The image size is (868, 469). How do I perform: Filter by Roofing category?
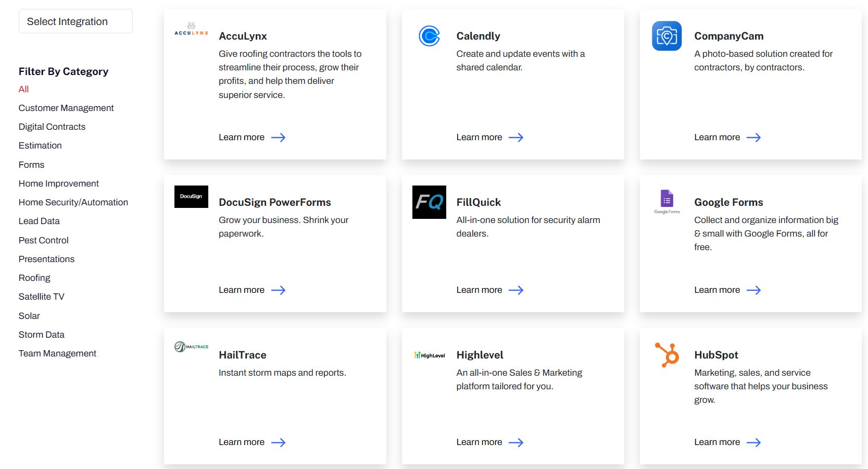tap(34, 278)
